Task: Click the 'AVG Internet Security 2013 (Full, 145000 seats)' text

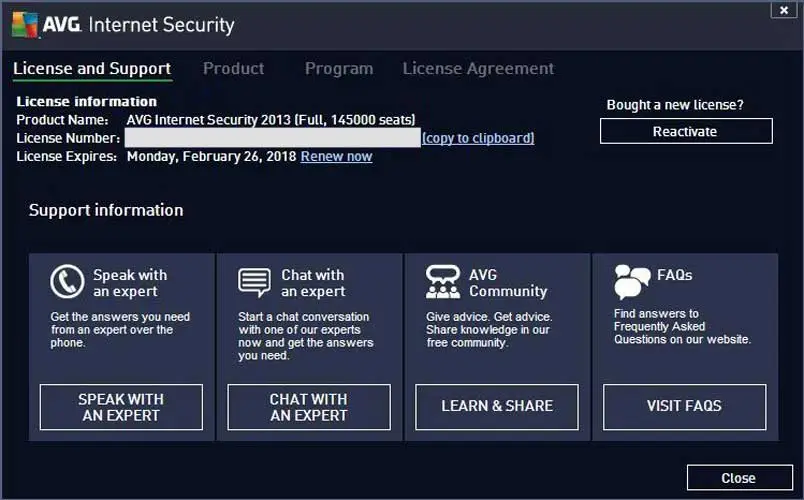Action: 271,120
